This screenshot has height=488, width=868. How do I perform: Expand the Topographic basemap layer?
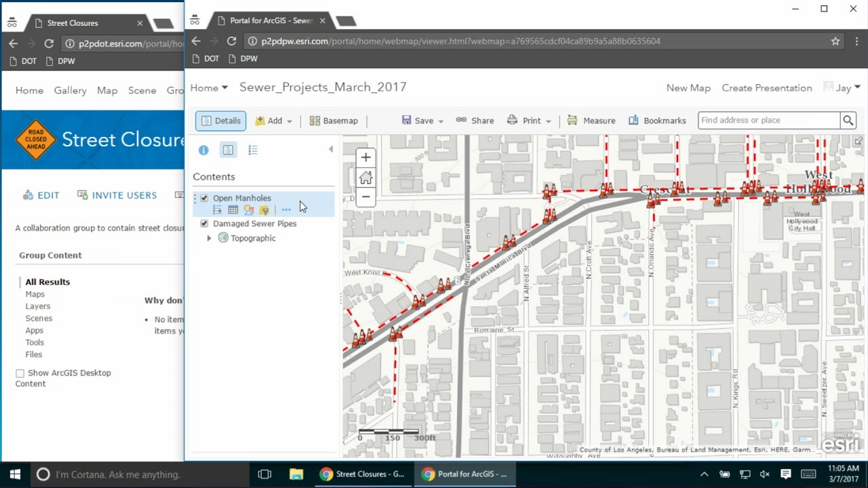point(209,238)
